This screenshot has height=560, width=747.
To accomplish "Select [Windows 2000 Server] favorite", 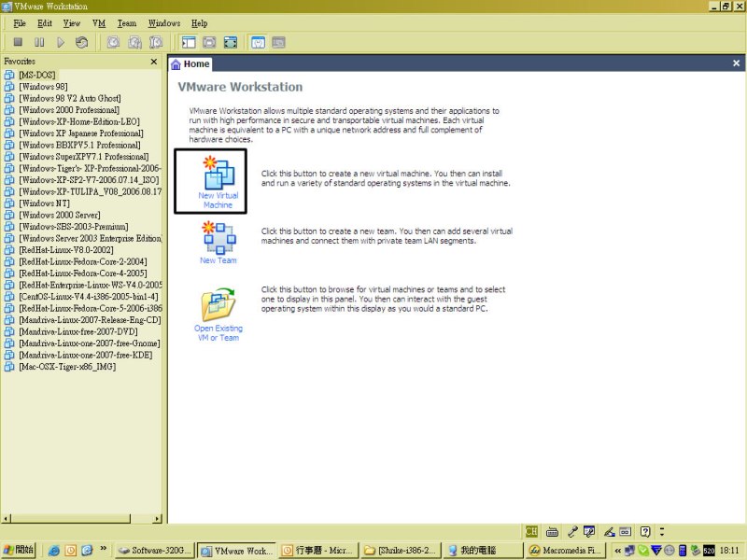I will tap(60, 215).
